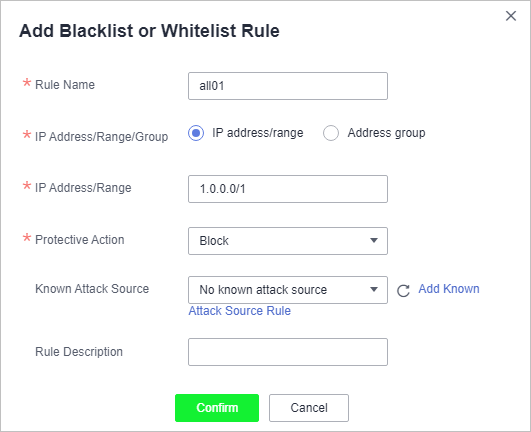The width and height of the screenshot is (531, 432).
Task: Click the Block dropdown arrow
Action: click(374, 240)
